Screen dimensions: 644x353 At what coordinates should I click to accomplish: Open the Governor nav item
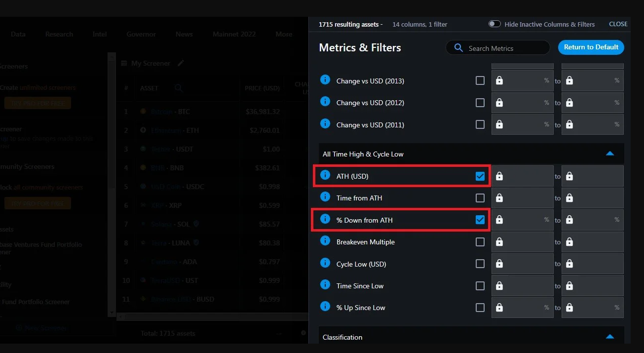click(x=141, y=34)
